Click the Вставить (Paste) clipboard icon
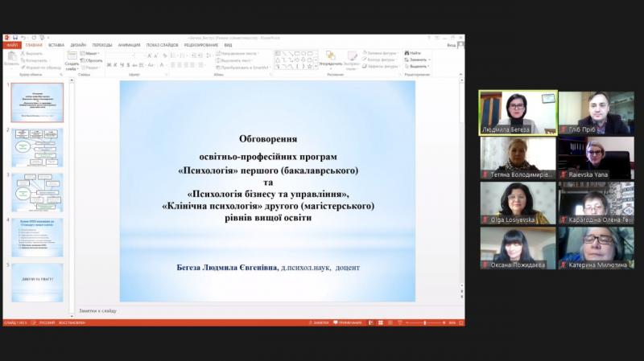This screenshot has width=644, height=361. tap(11, 59)
